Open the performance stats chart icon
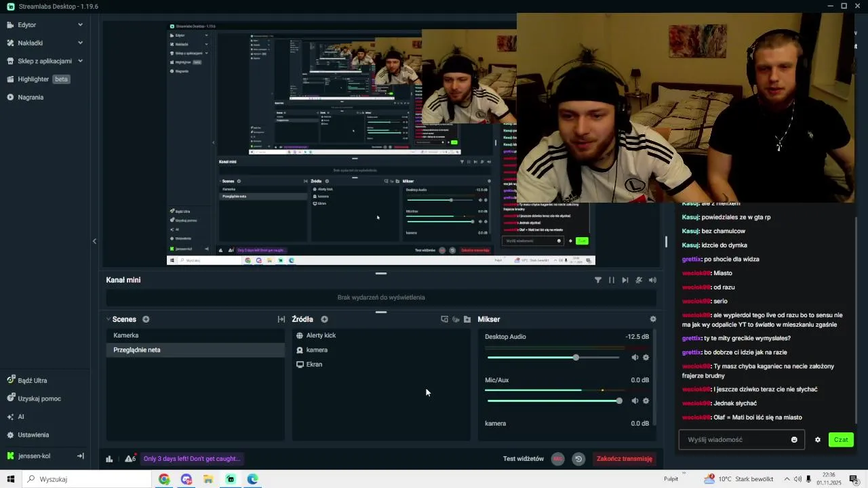 [x=109, y=459]
